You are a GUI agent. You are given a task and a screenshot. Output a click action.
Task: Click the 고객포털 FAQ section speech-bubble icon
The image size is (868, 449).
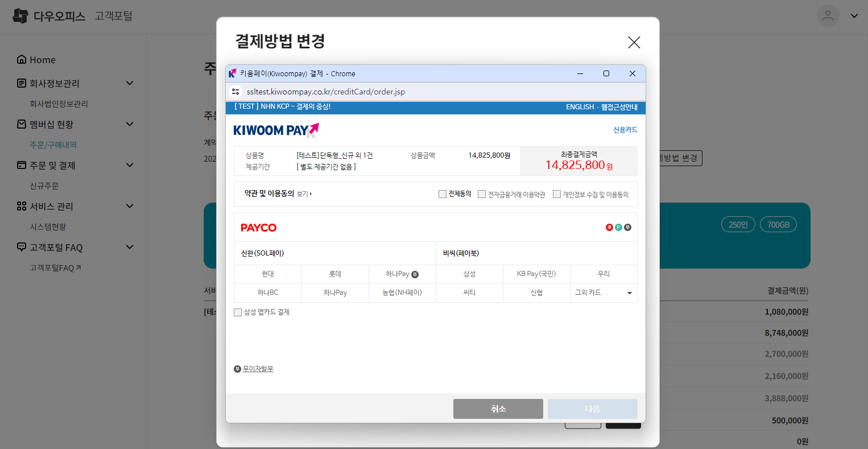(22, 248)
